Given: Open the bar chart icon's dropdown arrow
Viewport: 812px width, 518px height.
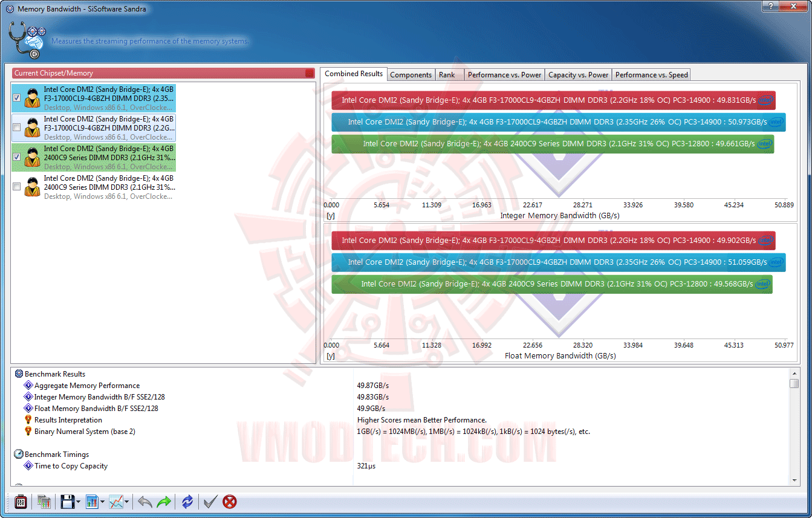Looking at the screenshot, I should pyautogui.click(x=103, y=502).
